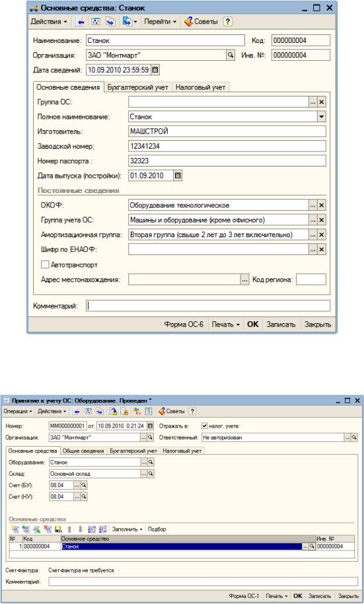The width and height of the screenshot is (364, 604).
Task: Open the search icon beside Организация ЗАО "Монтмарт" in Основные средства
Action: coord(231,55)
